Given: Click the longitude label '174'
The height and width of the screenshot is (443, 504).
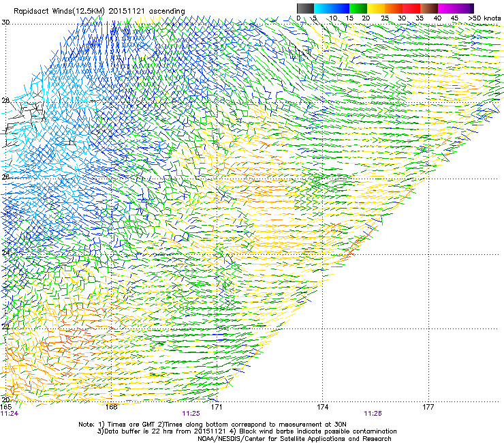Looking at the screenshot, I should [x=322, y=407].
